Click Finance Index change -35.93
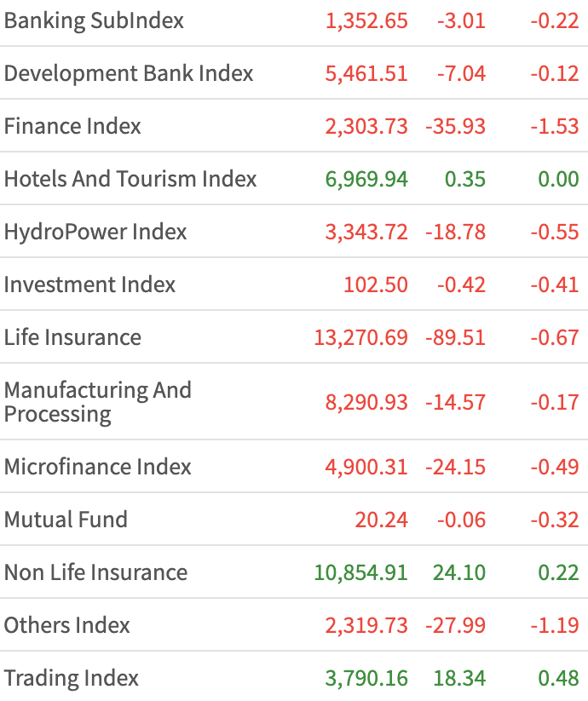588x701 pixels. (455, 126)
